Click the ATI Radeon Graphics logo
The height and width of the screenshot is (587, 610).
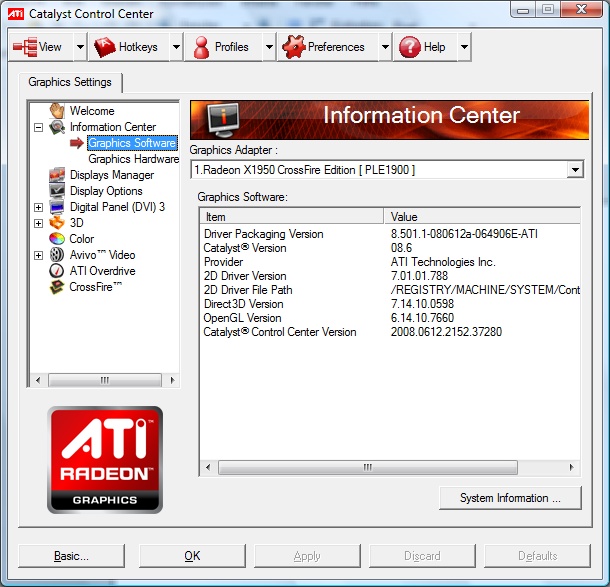(105, 460)
